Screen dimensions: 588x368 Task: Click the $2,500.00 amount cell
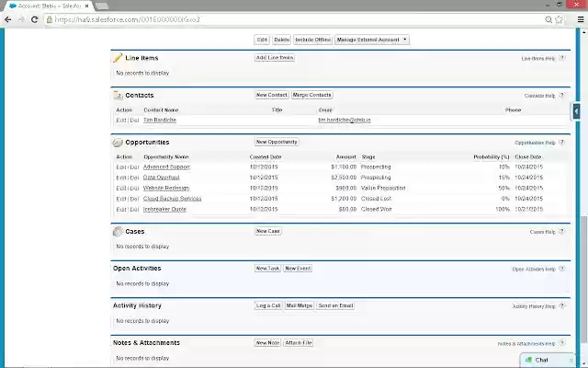tap(344, 178)
